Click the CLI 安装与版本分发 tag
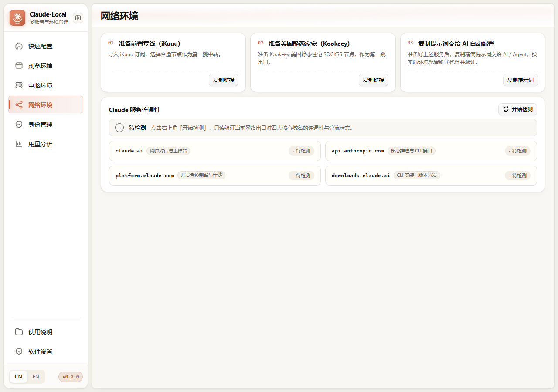This screenshot has height=392, width=558. [417, 176]
